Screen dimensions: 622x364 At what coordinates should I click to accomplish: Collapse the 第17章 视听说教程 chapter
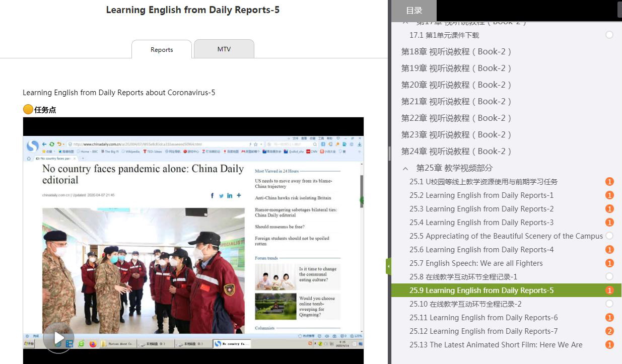click(x=405, y=21)
